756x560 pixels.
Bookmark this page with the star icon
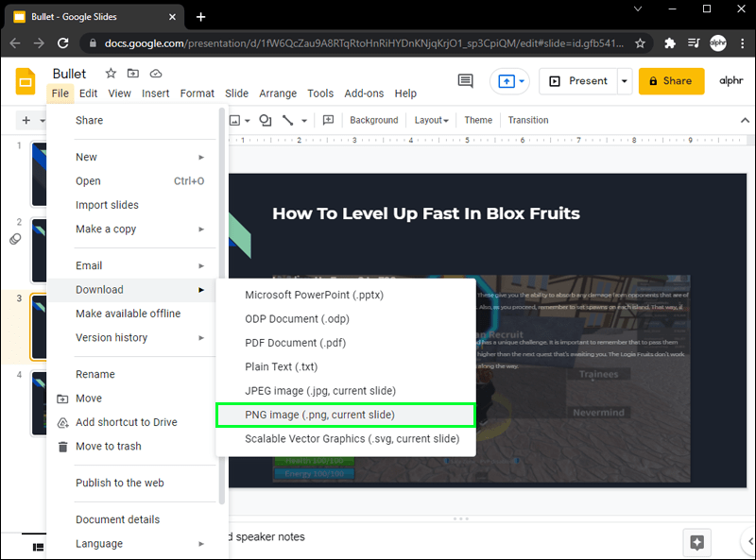tap(640, 43)
